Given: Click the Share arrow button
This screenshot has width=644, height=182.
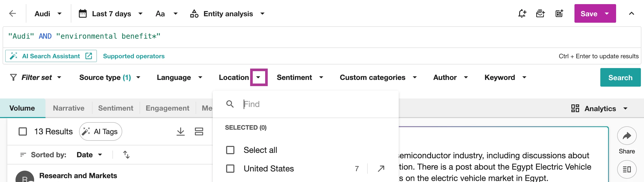Looking at the screenshot, I should [627, 136].
